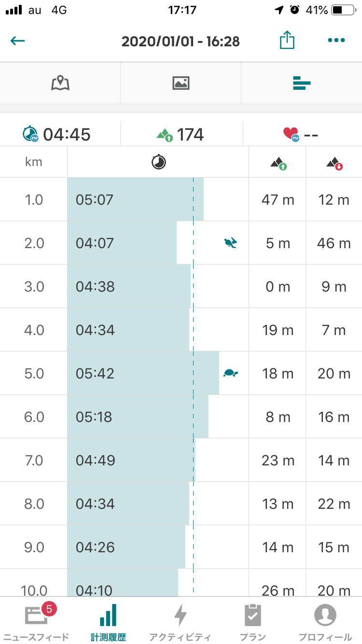This screenshot has width=362, height=644.
Task: Tap the total ascent mountain icon
Action: (x=165, y=134)
